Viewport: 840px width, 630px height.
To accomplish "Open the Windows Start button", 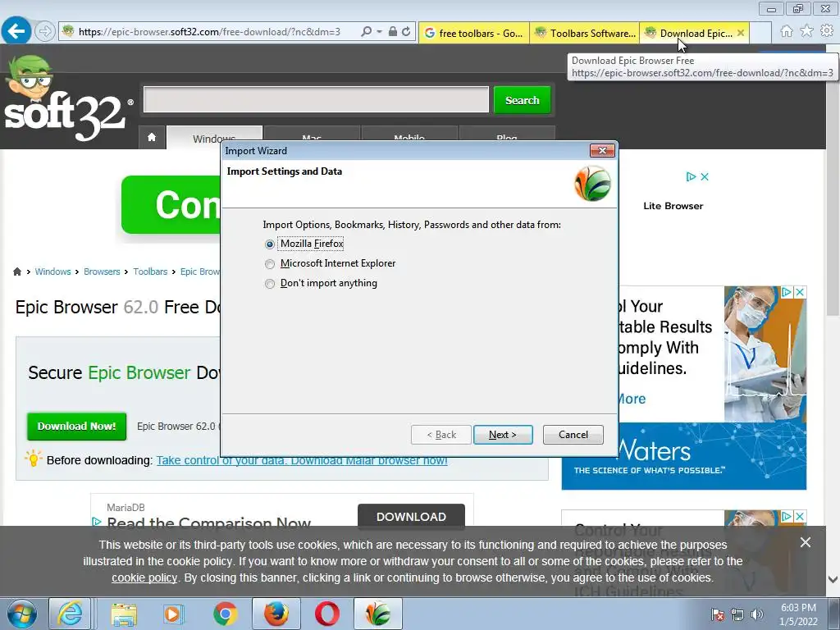I will (21, 614).
